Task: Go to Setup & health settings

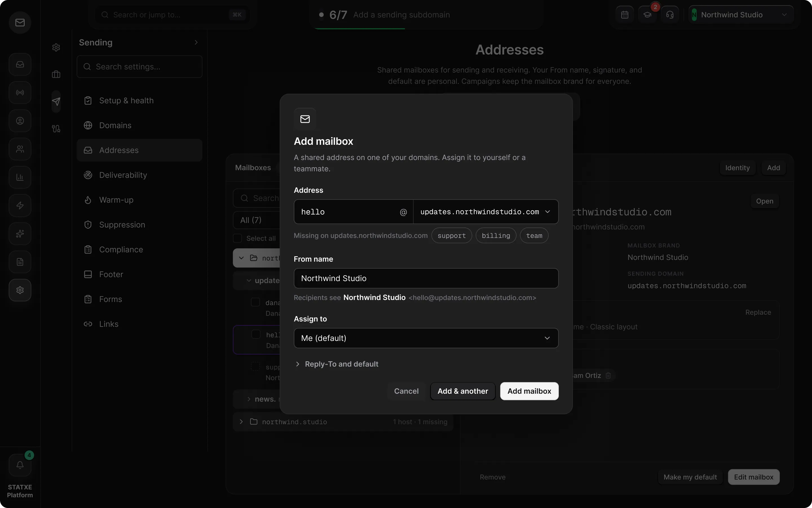Action: tap(139, 100)
